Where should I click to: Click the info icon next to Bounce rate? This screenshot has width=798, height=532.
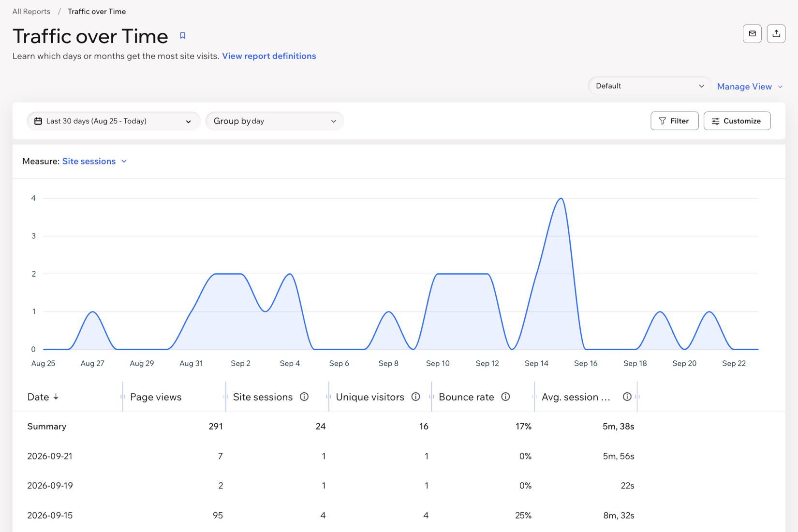(x=505, y=397)
